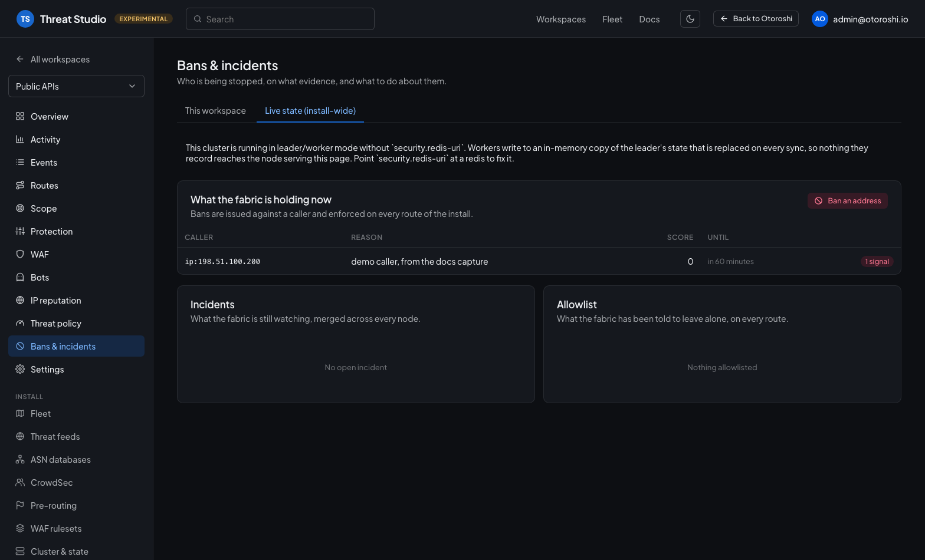Click the Back to Otoroshi button

pos(756,19)
